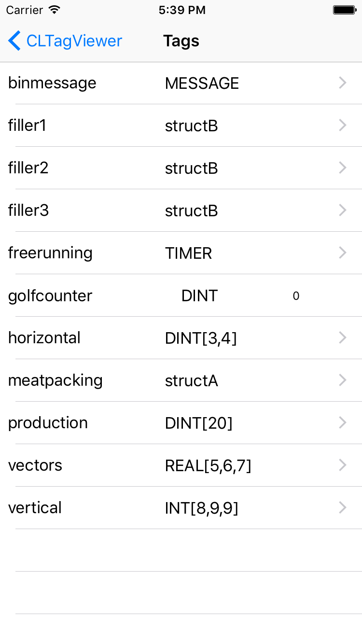The width and height of the screenshot is (362, 644).
Task: Tap the vectors REAL[5,6,7] type
Action: 208,466
